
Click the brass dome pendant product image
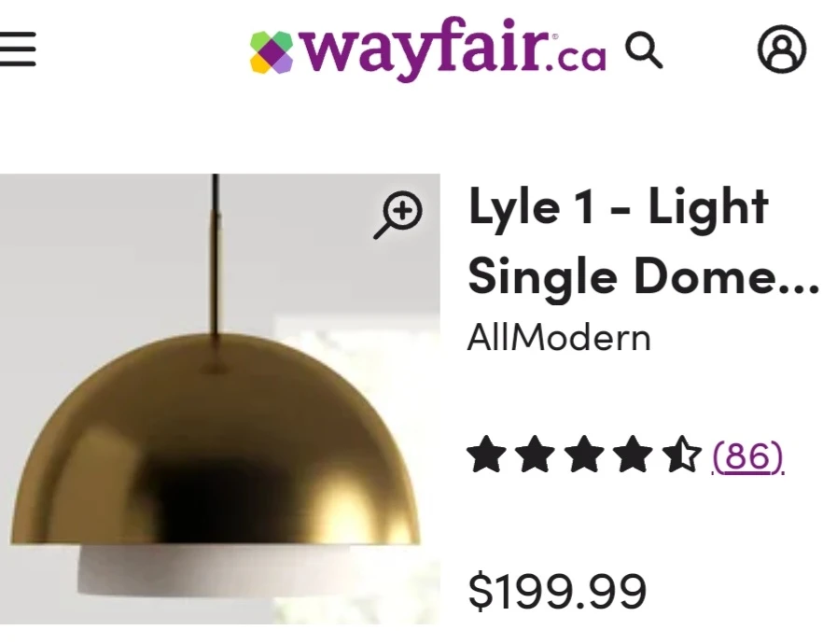pos(220,399)
